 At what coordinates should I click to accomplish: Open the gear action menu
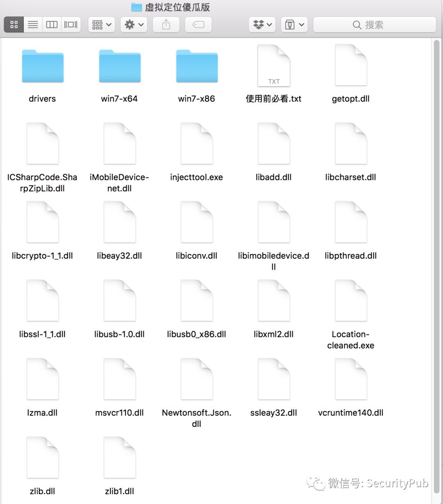134,25
